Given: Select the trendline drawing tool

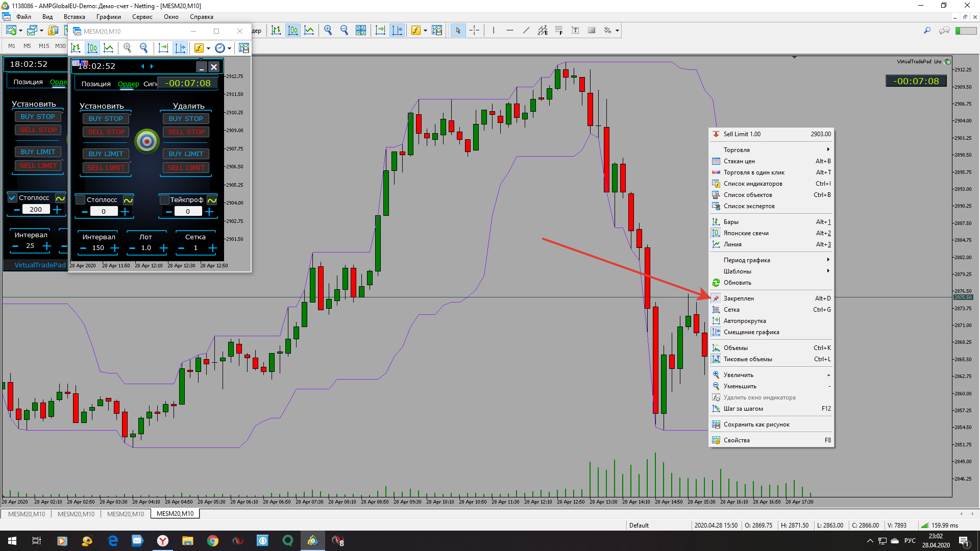Looking at the screenshot, I should click(x=526, y=31).
